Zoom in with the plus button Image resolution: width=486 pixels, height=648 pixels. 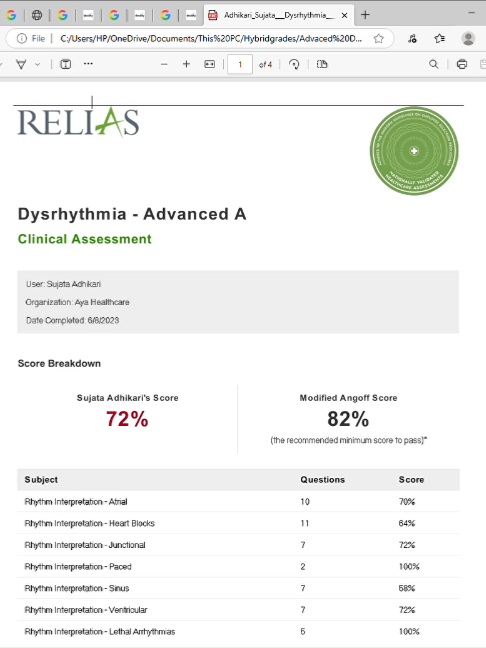coord(186,64)
